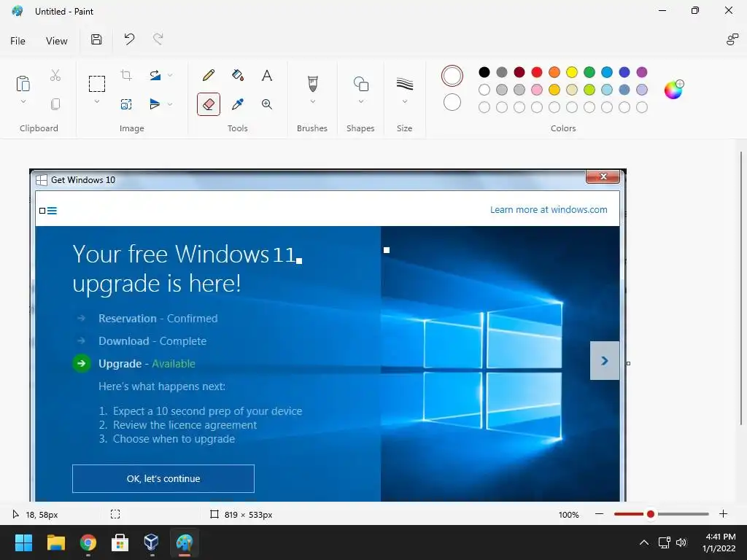
Task: Open the File menu
Action: click(18, 41)
